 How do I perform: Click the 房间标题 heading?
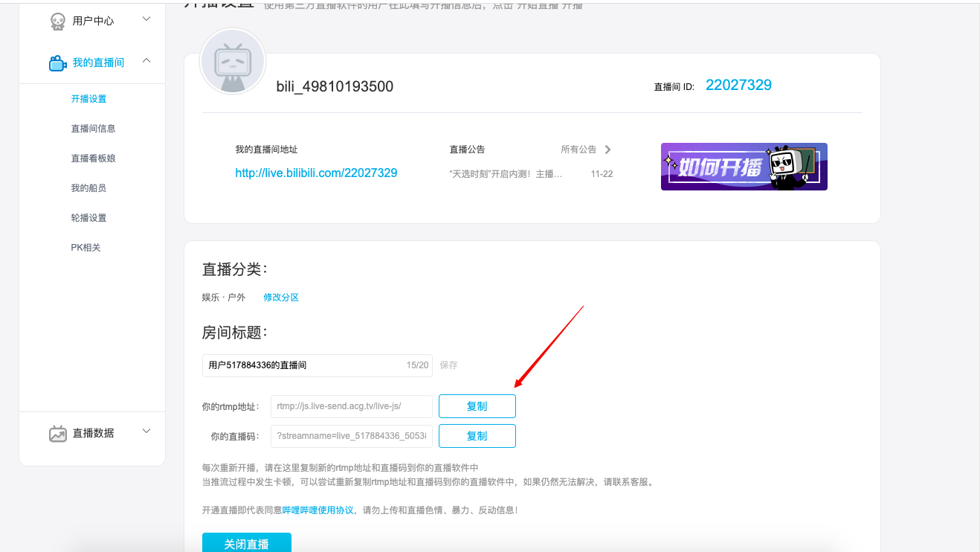tap(234, 333)
